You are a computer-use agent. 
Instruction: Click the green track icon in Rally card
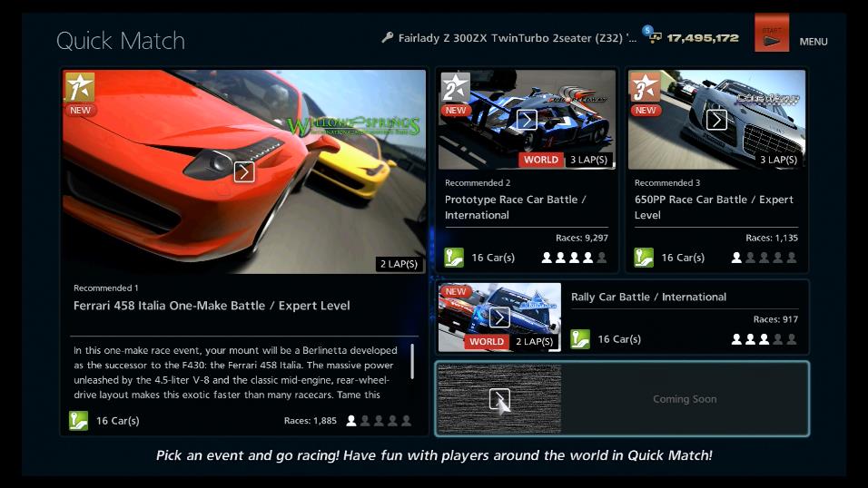(580, 338)
